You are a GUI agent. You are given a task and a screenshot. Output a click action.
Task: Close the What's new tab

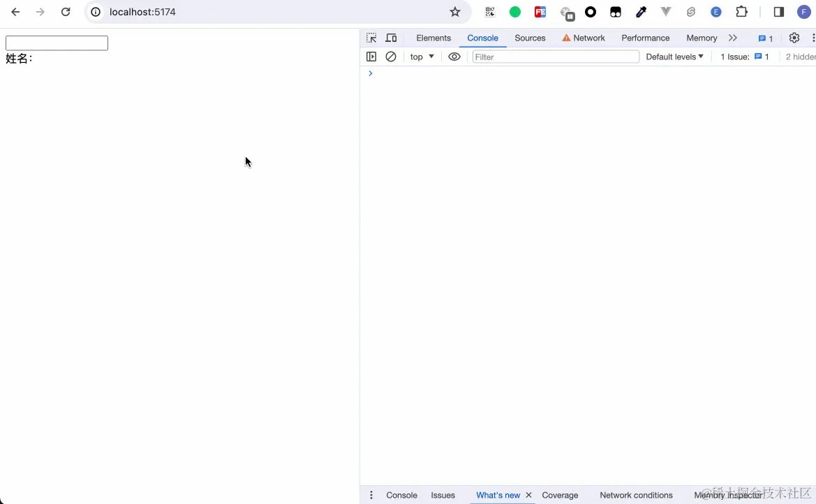528,495
